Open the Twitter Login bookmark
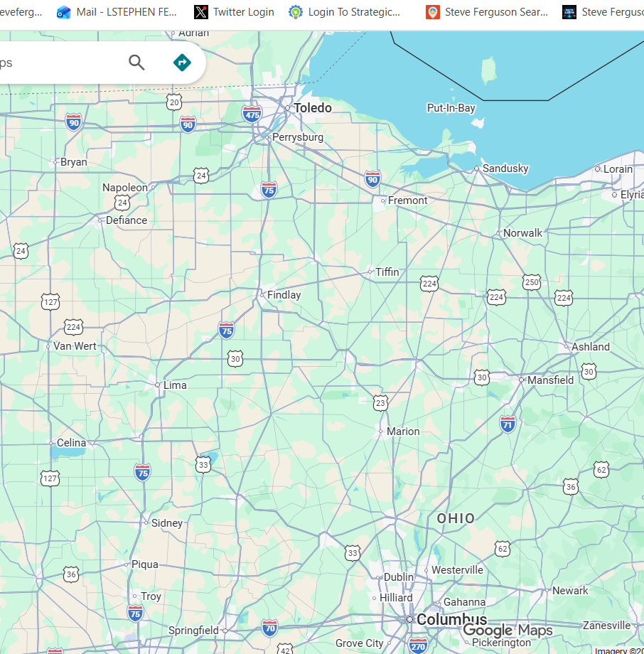This screenshot has width=644, height=654. (234, 12)
